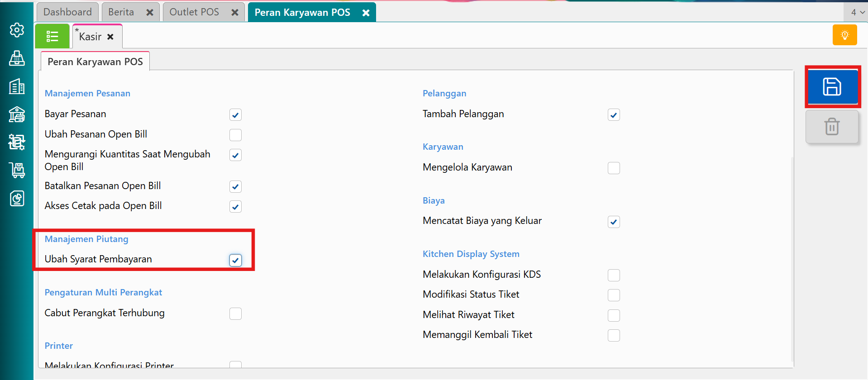Click the Kitchen Display System heading
The width and height of the screenshot is (868, 380).
(x=471, y=254)
